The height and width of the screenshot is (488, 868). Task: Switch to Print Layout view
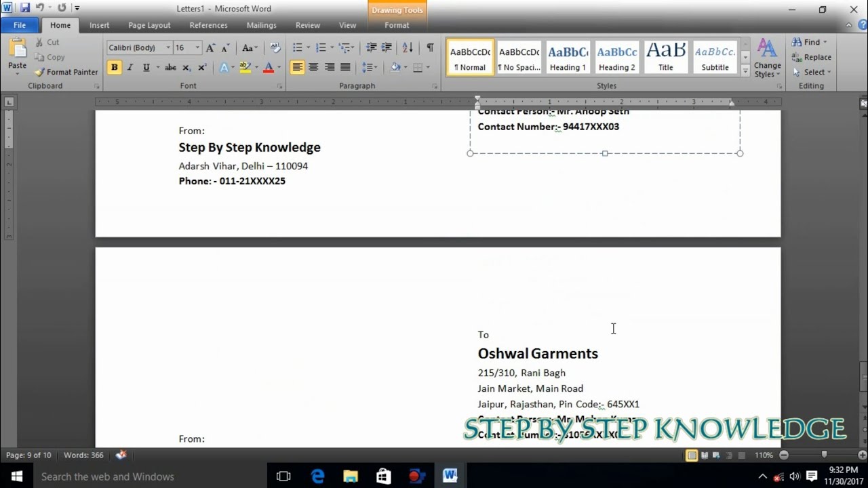(x=692, y=455)
